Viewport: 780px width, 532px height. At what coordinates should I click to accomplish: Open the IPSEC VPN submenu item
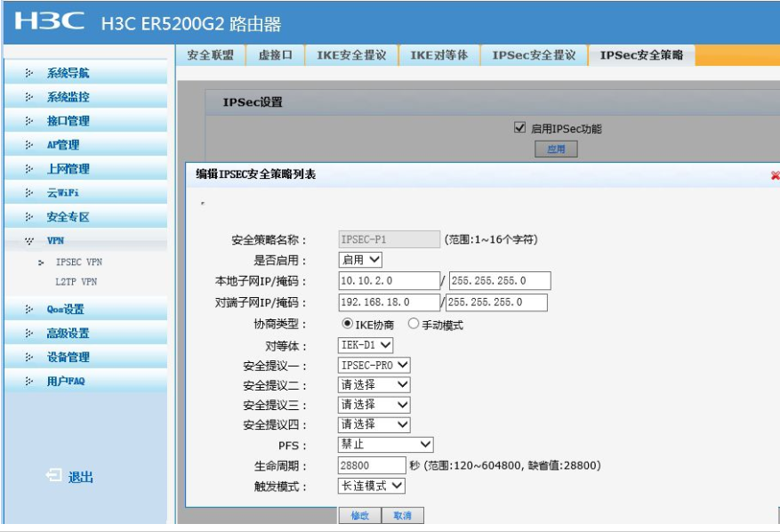coord(78,262)
